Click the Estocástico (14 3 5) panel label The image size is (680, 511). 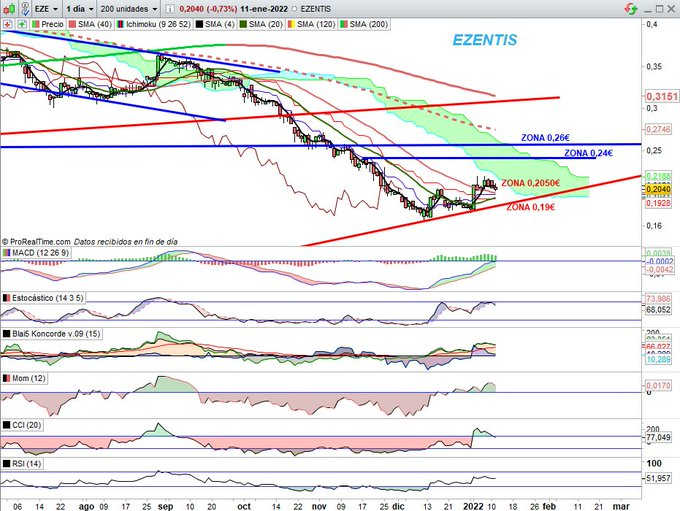point(47,298)
